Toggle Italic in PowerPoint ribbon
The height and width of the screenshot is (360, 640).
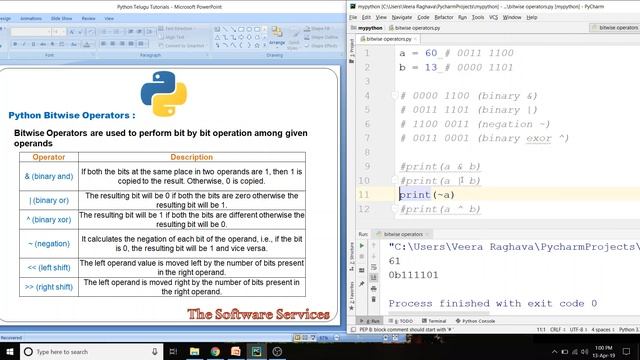tap(24, 44)
